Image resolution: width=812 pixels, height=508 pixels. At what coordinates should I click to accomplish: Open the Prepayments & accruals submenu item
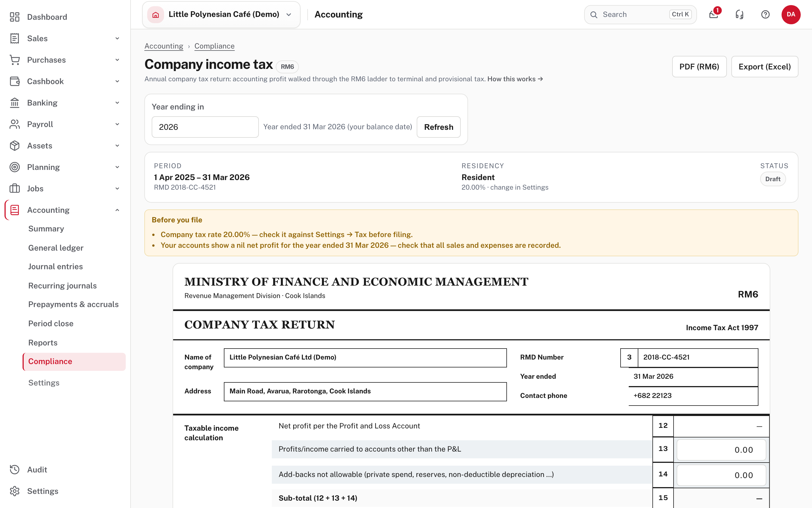73,304
